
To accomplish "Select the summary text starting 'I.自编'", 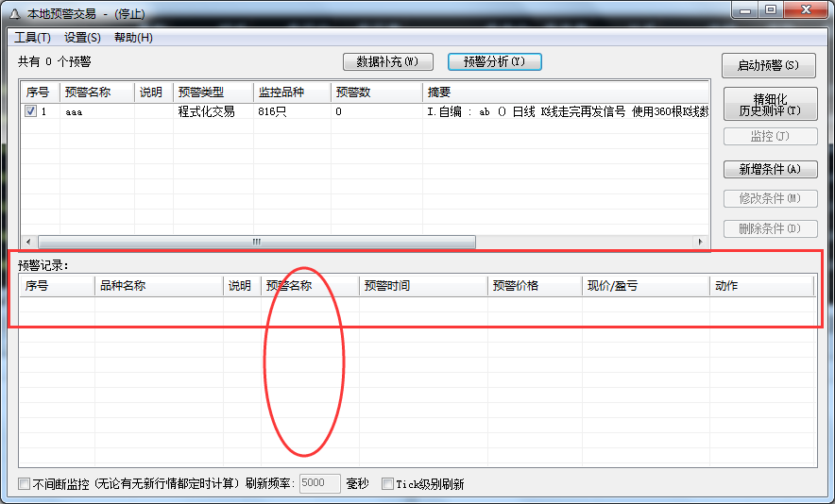I will coord(568,111).
